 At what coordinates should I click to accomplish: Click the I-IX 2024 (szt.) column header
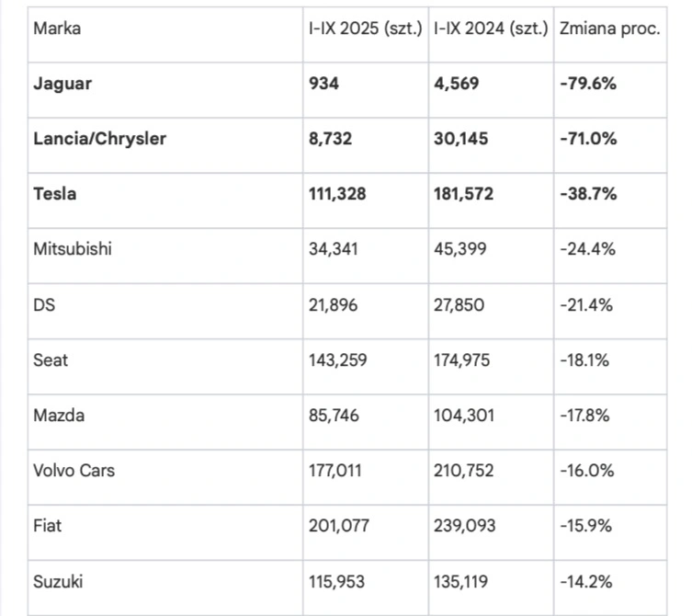(490, 29)
